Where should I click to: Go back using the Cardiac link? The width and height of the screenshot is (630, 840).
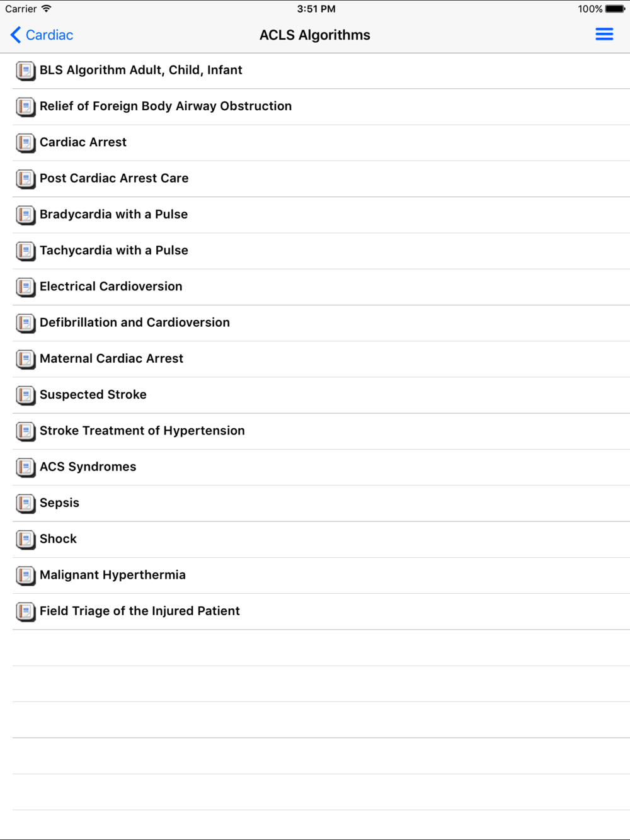click(49, 35)
